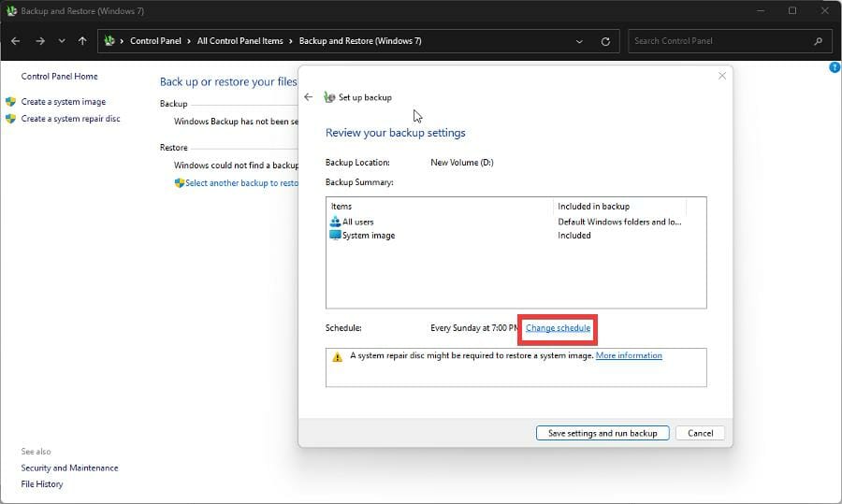This screenshot has width=842, height=504.
Task: Refresh the Control Panel view
Action: pos(605,41)
